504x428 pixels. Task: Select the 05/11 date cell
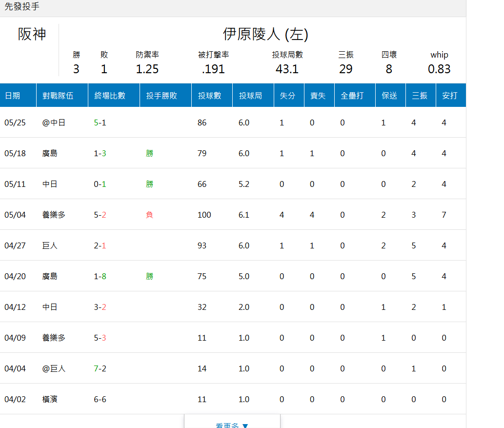15,184
